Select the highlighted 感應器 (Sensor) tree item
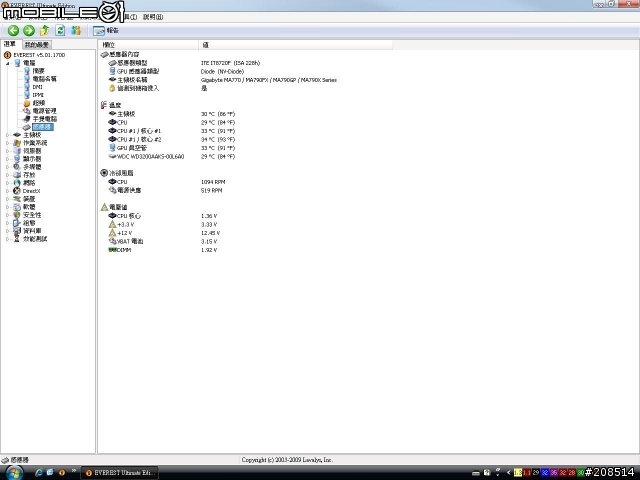Viewport: 640px width, 480px height. [42, 127]
